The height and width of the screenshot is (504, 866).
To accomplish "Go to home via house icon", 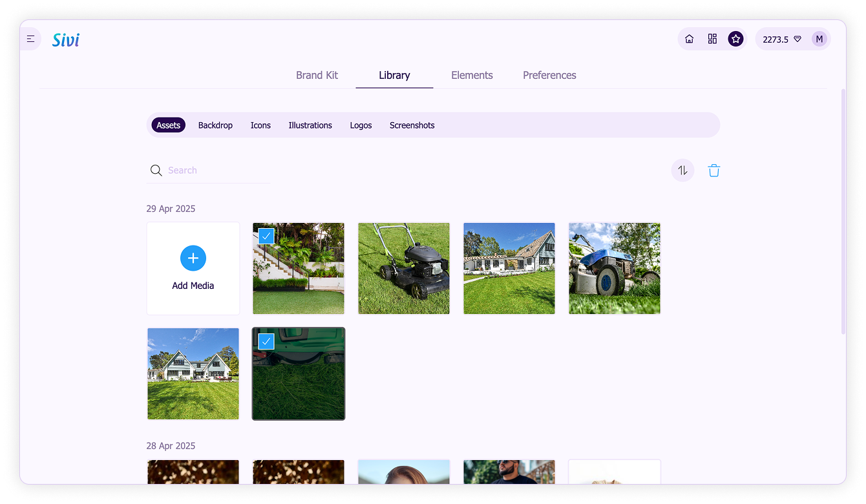I will pos(689,39).
